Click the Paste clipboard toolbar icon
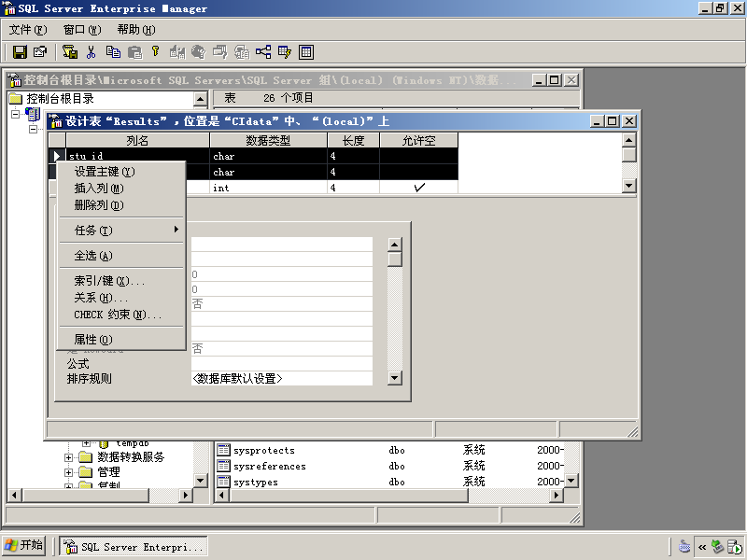Image resolution: width=747 pixels, height=560 pixels. pos(134,52)
